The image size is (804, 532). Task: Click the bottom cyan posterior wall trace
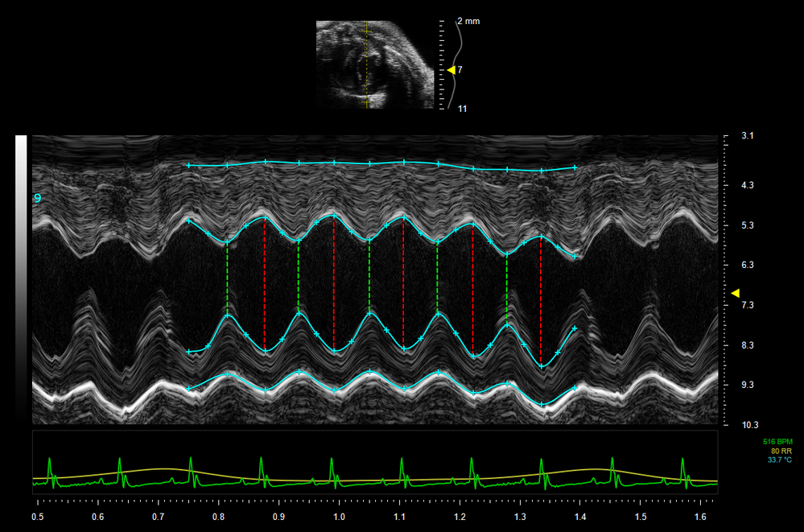tap(381, 388)
